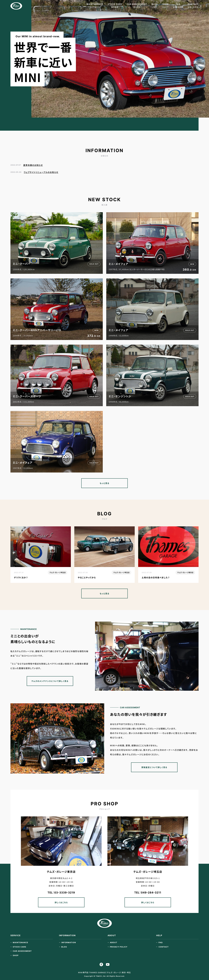Open the MAINTENANCE menu in the top navigation
The image size is (209, 980).
pos(95,5)
